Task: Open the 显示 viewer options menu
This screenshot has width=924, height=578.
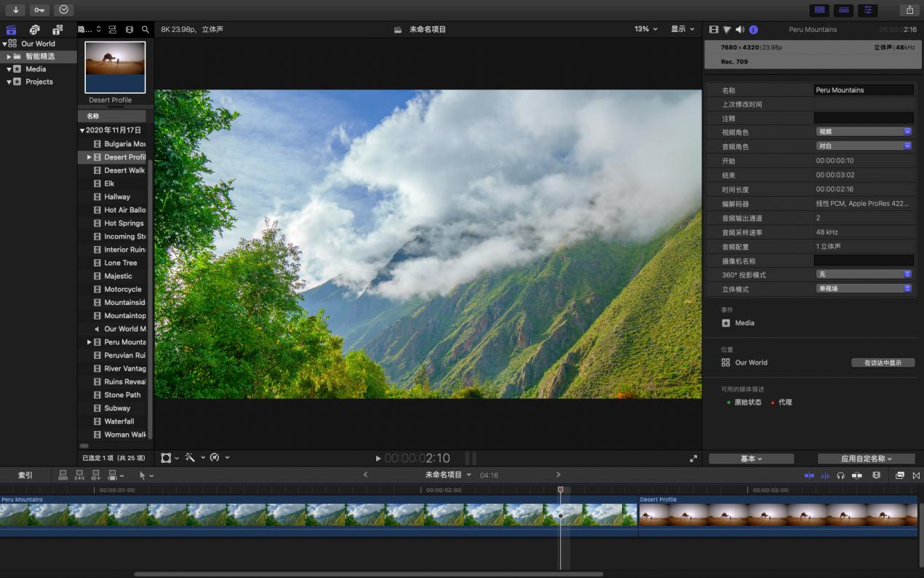Action: pos(682,29)
